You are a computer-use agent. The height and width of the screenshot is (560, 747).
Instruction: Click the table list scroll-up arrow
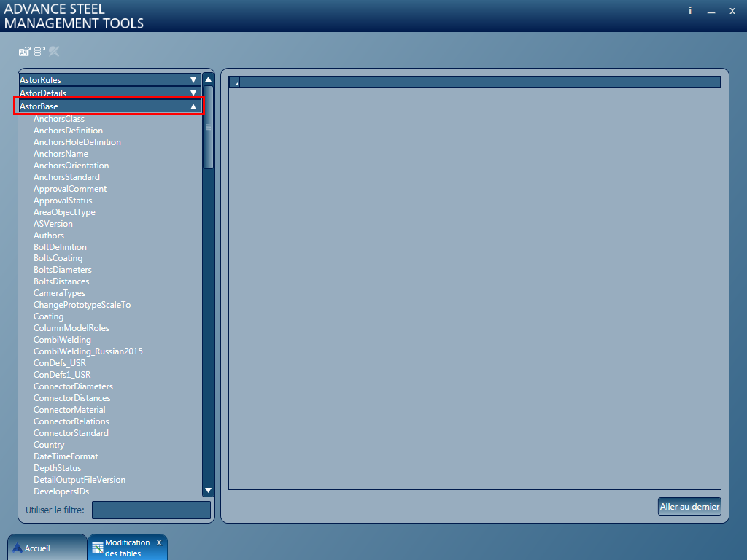pos(208,79)
